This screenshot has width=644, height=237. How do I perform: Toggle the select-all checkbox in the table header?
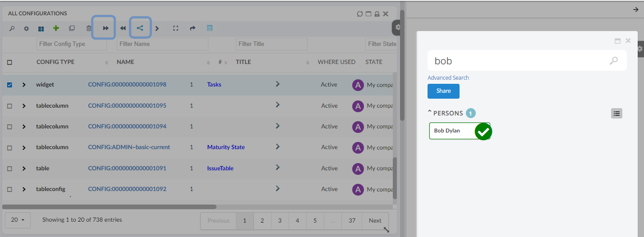10,62
